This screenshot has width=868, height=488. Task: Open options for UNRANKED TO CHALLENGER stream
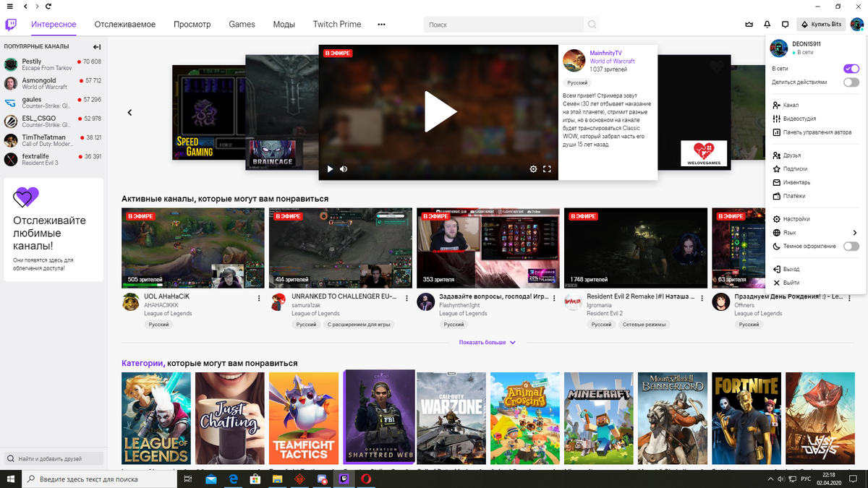pyautogui.click(x=407, y=298)
